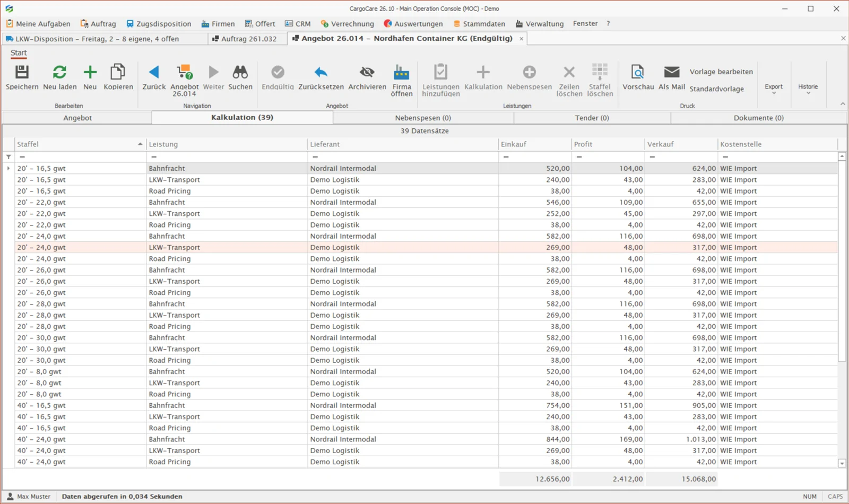Click the Verkauf value 1.013,00
849x504 pixels.
700,439
